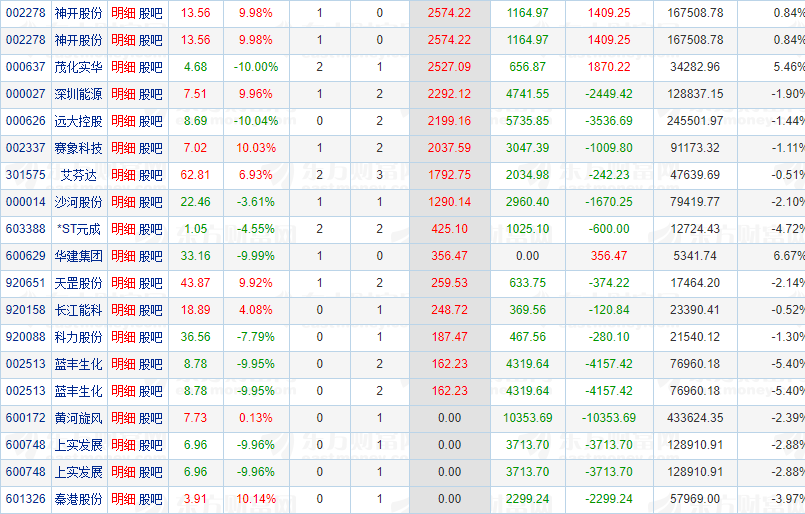805x514 pixels.
Task: Open 明细 for 深圳能源
Action: pos(123,94)
